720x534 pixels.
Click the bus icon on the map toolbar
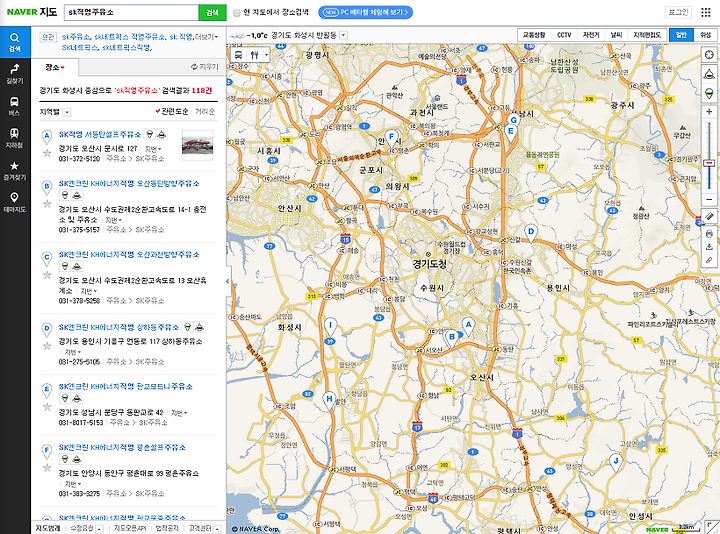239,55
